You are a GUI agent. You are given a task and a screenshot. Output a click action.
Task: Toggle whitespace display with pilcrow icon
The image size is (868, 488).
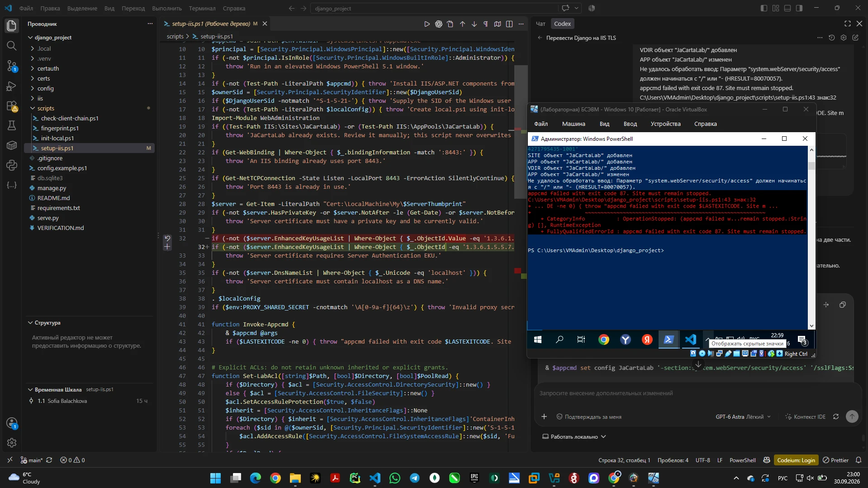486,24
